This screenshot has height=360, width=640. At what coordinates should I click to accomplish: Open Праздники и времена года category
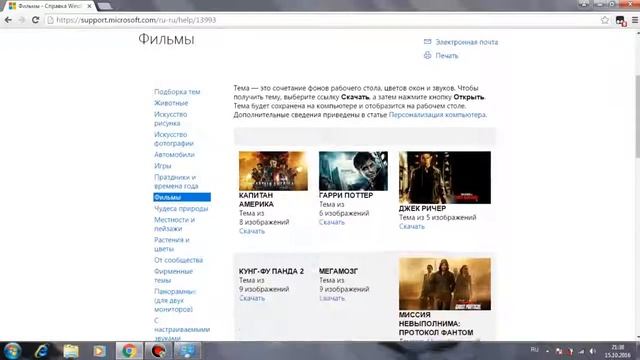[x=176, y=182]
